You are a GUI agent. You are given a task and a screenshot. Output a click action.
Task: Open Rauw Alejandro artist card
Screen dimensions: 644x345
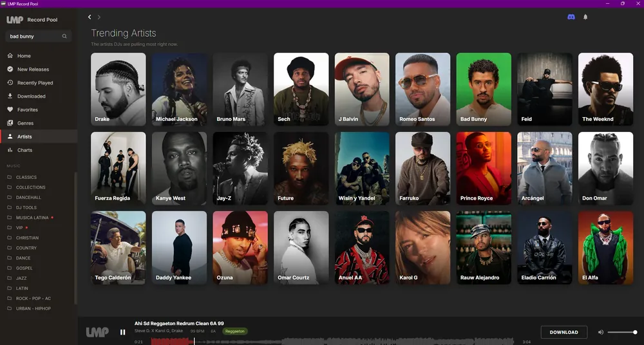click(484, 248)
